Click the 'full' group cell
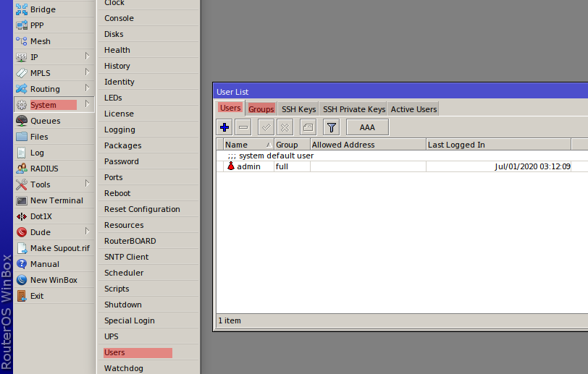 (292, 166)
